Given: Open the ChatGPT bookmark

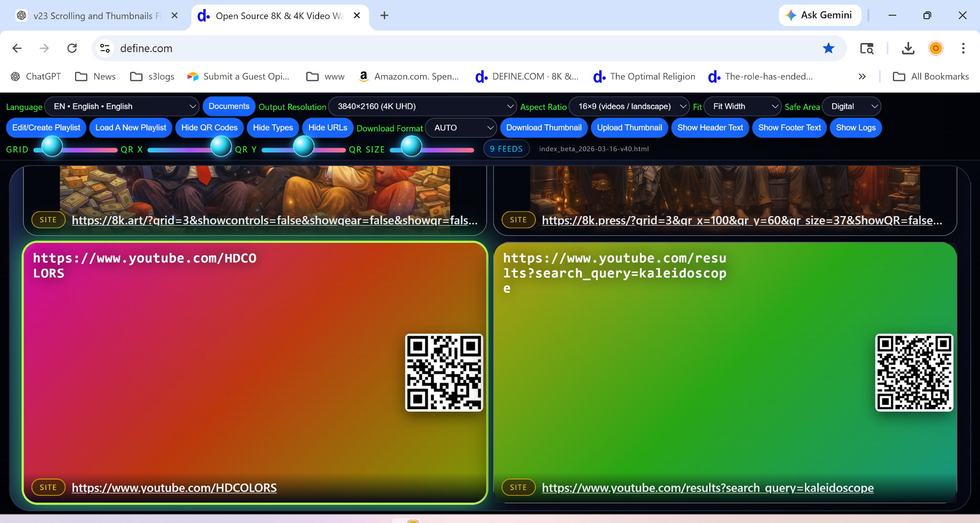Looking at the screenshot, I should [x=36, y=76].
